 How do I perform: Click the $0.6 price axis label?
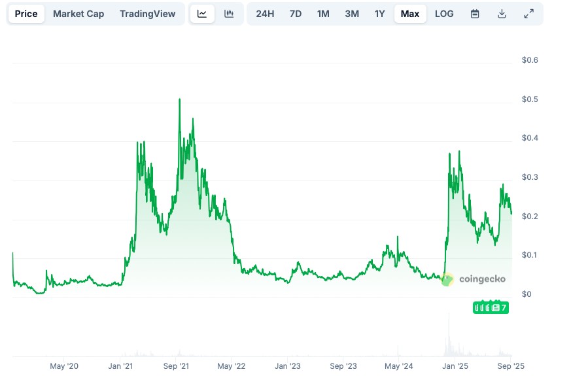tap(530, 60)
